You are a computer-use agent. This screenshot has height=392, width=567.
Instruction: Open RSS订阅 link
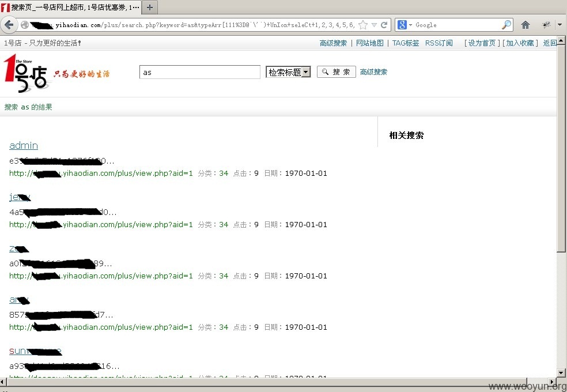coord(439,43)
